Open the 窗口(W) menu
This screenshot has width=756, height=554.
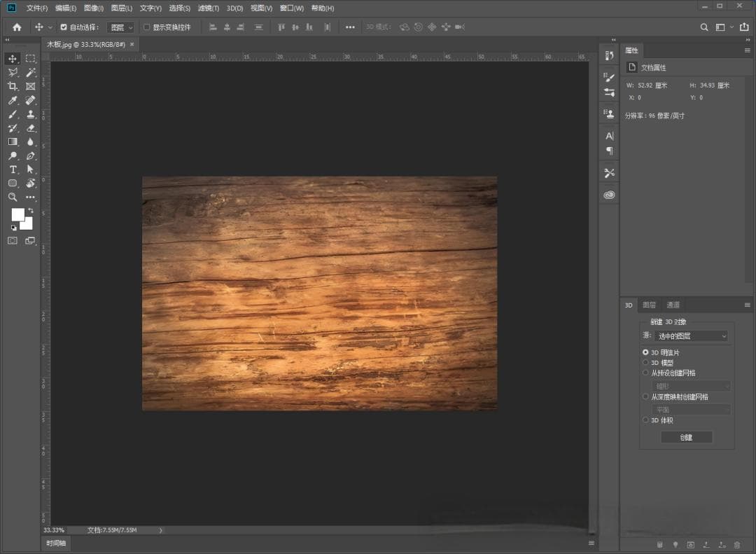coord(292,8)
